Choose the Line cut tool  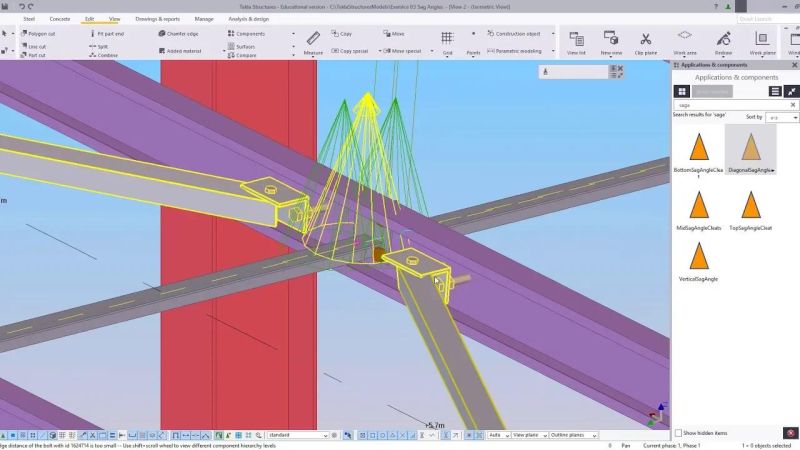point(34,46)
